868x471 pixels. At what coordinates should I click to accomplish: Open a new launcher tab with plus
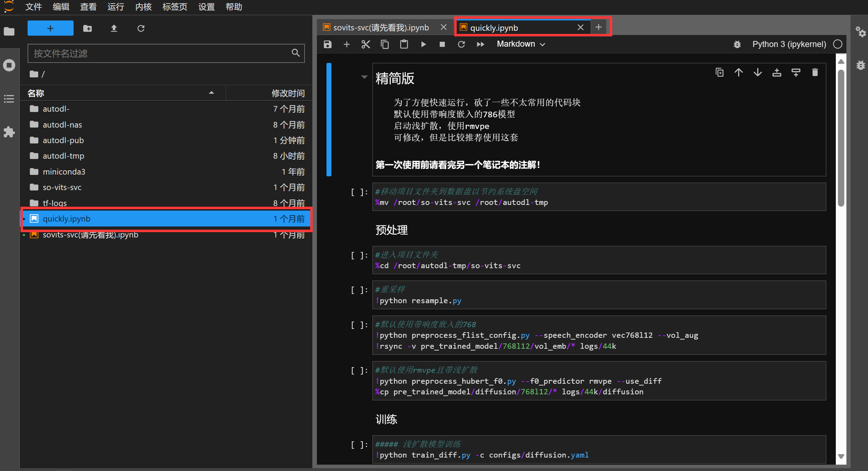pyautogui.click(x=598, y=27)
